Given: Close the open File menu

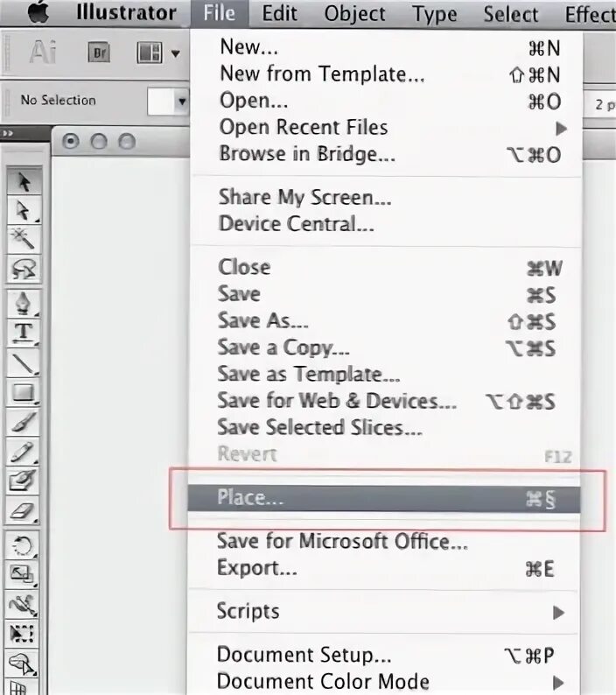Looking at the screenshot, I should click(x=219, y=12).
